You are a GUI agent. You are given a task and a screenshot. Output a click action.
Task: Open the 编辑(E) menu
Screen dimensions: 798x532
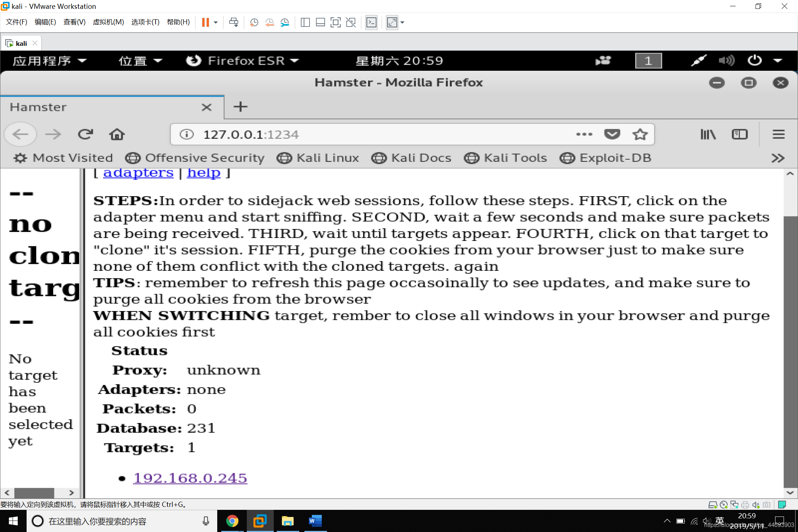click(x=45, y=22)
